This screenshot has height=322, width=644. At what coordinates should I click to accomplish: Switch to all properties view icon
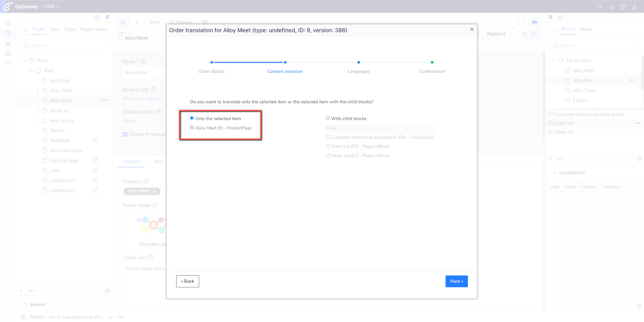[535, 34]
